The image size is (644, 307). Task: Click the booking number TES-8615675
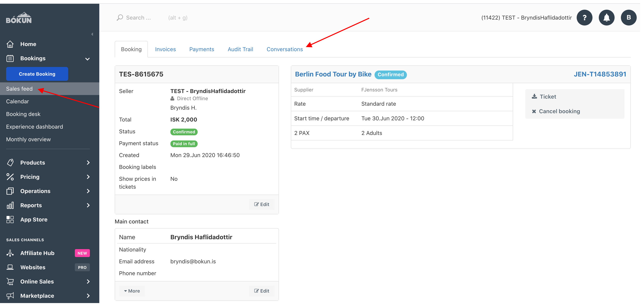(x=141, y=74)
